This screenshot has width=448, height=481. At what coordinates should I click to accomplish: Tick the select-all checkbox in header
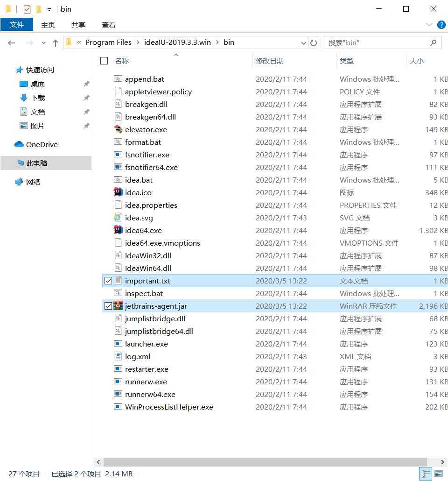[x=104, y=61]
